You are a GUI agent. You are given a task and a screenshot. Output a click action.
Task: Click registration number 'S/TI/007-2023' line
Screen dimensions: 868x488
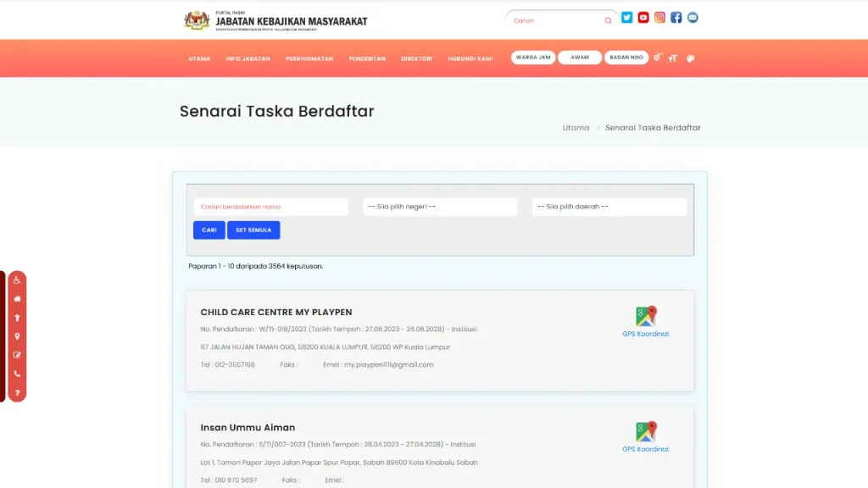click(x=337, y=445)
